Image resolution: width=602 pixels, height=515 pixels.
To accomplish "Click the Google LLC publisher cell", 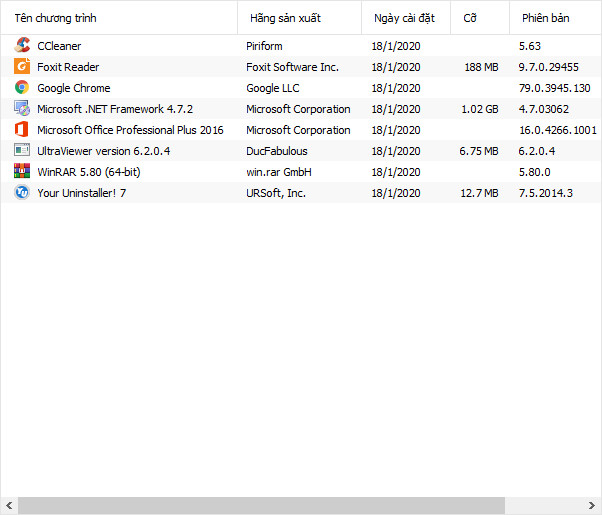I will pyautogui.click(x=273, y=88).
